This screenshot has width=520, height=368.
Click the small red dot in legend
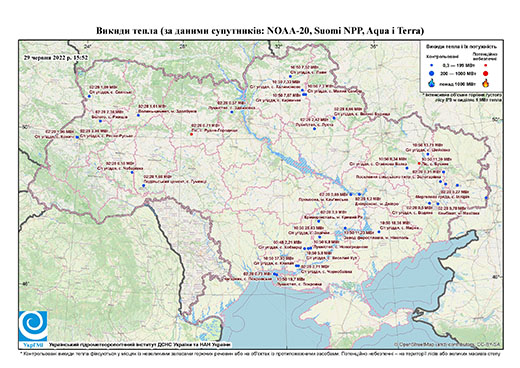click(486, 66)
